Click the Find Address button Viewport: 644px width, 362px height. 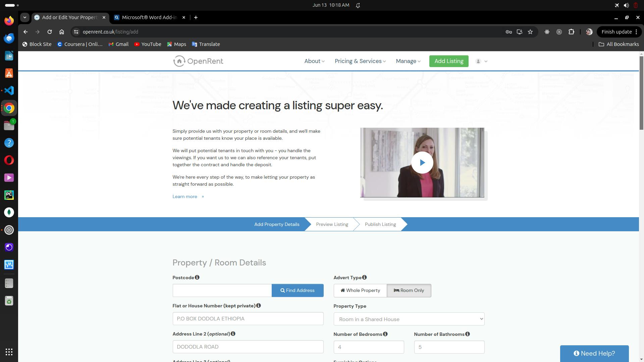(x=298, y=291)
